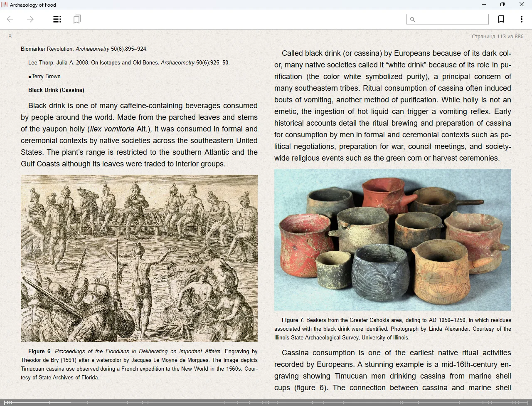This screenshot has width=532, height=406.
Task: Bookmark the current page
Action: click(501, 19)
